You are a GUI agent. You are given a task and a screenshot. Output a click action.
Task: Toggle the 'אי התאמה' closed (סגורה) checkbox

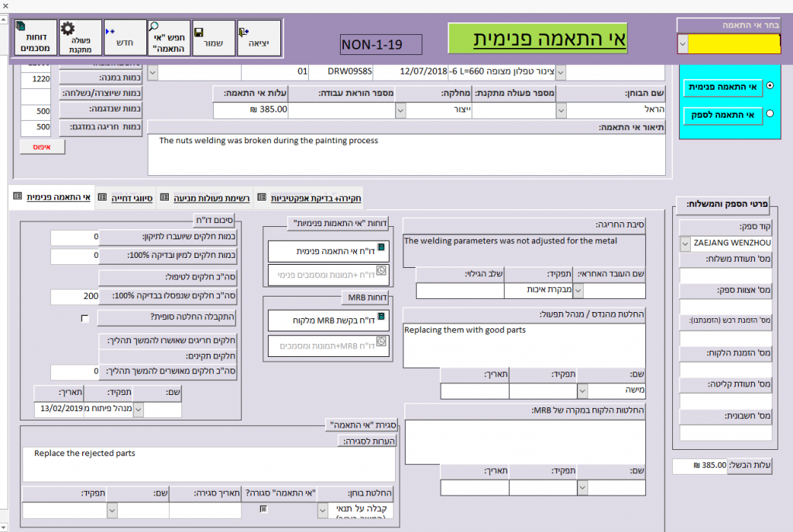[264, 510]
